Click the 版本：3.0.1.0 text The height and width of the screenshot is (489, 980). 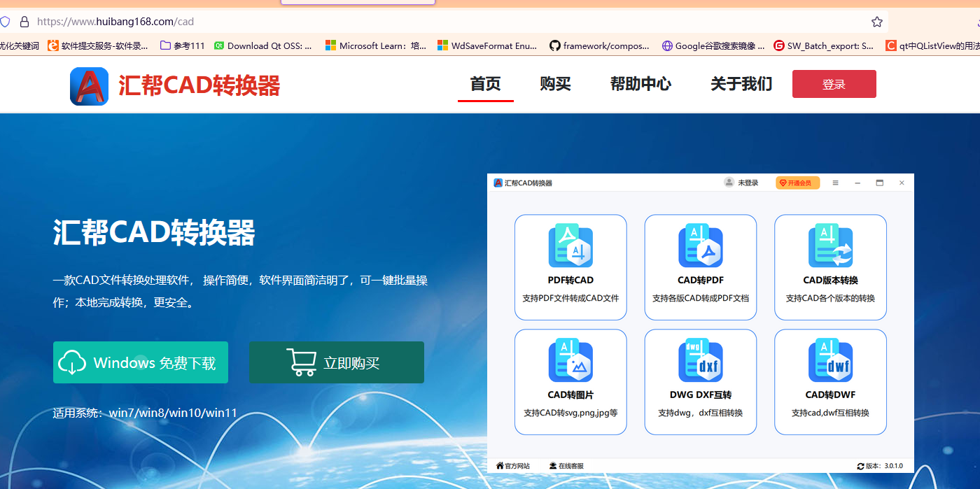pyautogui.click(x=884, y=466)
